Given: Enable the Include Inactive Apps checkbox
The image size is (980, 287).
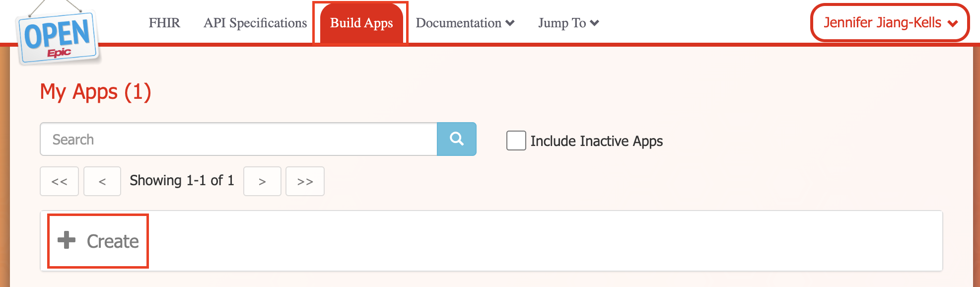Looking at the screenshot, I should click(x=516, y=141).
